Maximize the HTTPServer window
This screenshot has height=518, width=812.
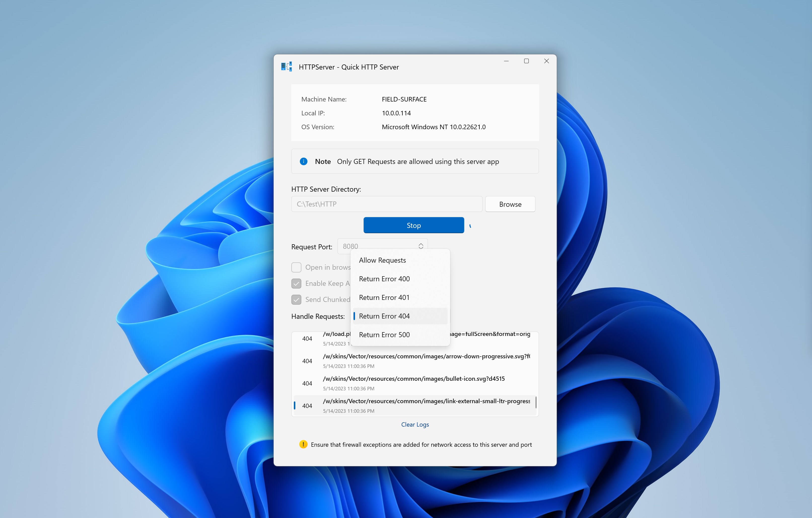click(526, 61)
